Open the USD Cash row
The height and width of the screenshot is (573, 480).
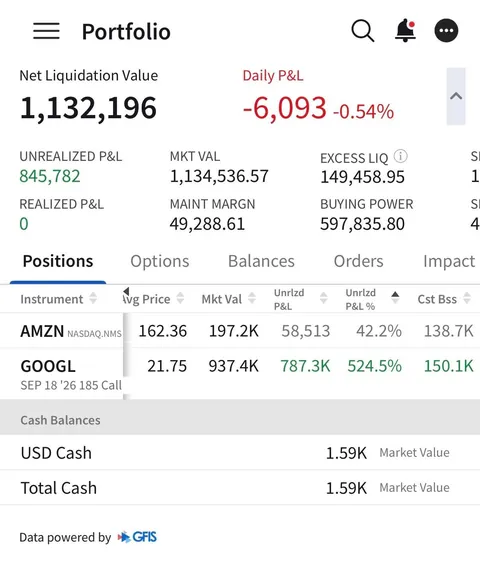tap(240, 453)
